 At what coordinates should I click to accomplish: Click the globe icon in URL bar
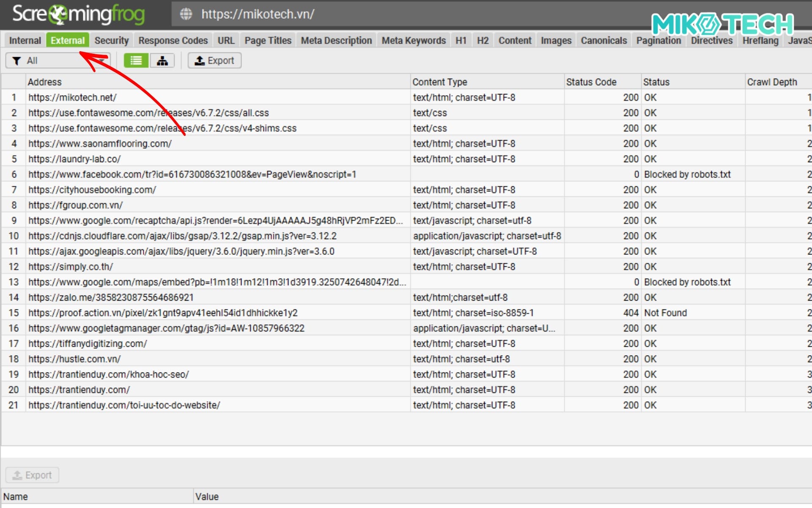coord(186,14)
